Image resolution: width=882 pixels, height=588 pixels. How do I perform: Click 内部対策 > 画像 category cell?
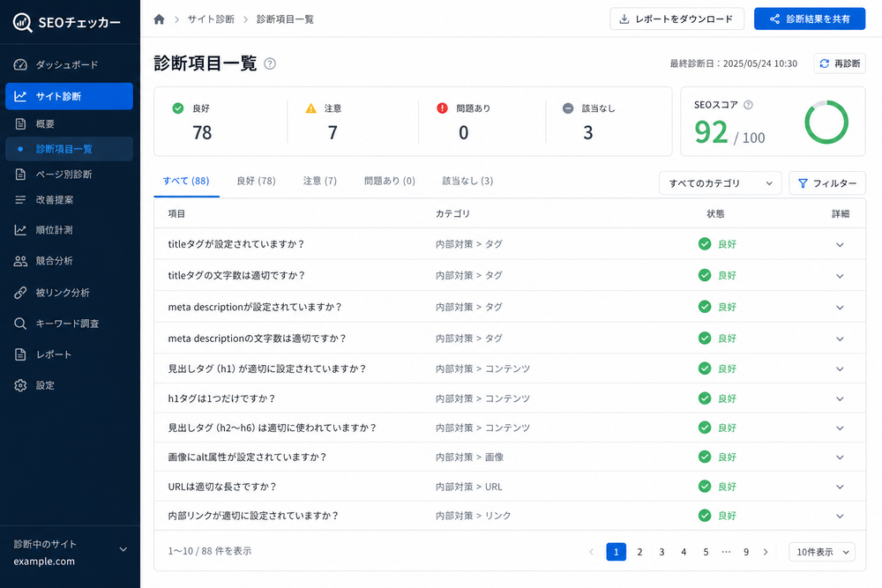(470, 457)
